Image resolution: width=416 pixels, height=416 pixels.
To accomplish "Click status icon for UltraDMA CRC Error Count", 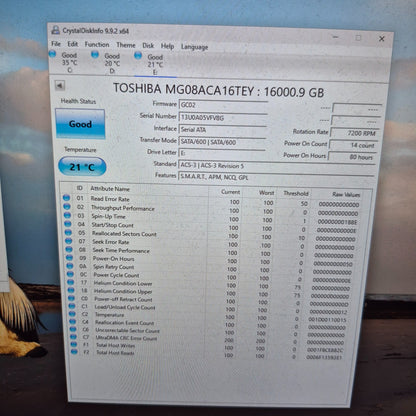I will pos(73,337).
